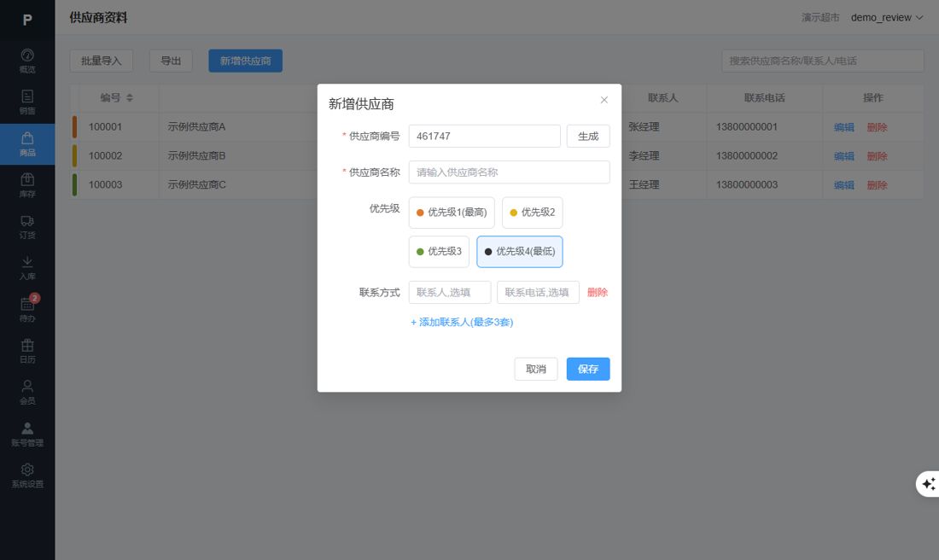The image size is (939, 560).
Task: Click contact name 张经理
Action: (x=644, y=127)
